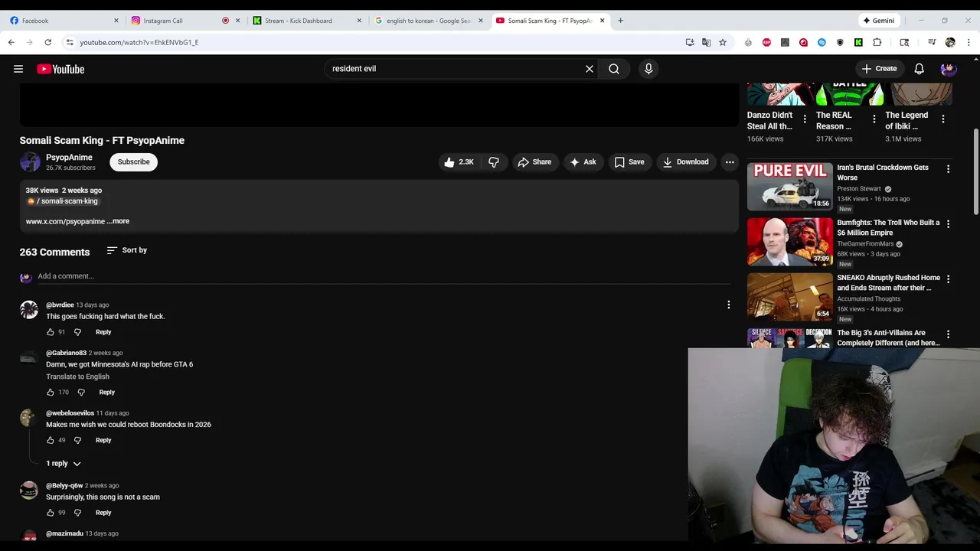Clear the search box text
This screenshot has width=980, height=551.
point(590,69)
